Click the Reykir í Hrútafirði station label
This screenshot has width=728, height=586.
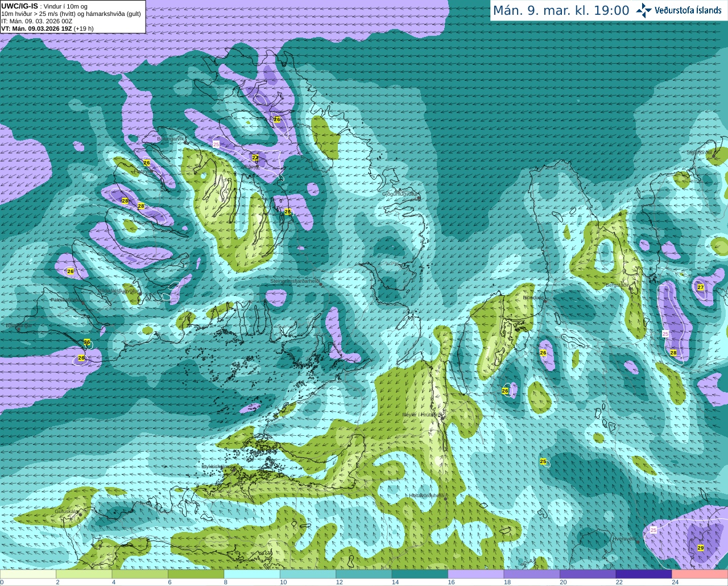pos(421,415)
